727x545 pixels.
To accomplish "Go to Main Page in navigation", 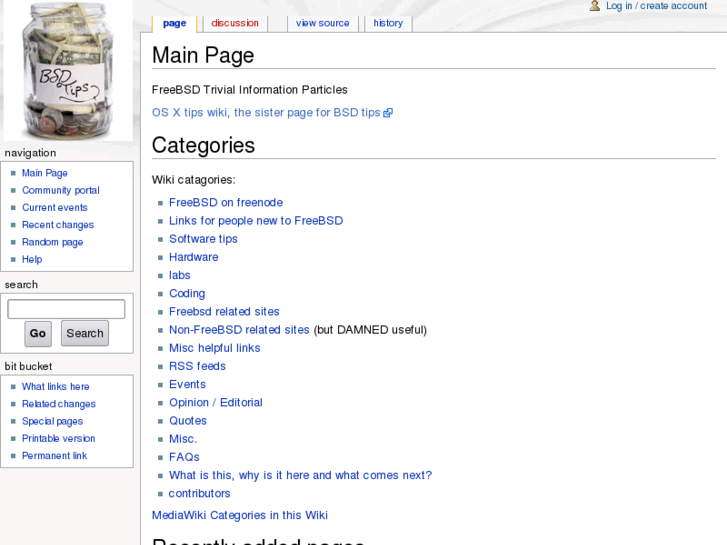I will pos(45,173).
